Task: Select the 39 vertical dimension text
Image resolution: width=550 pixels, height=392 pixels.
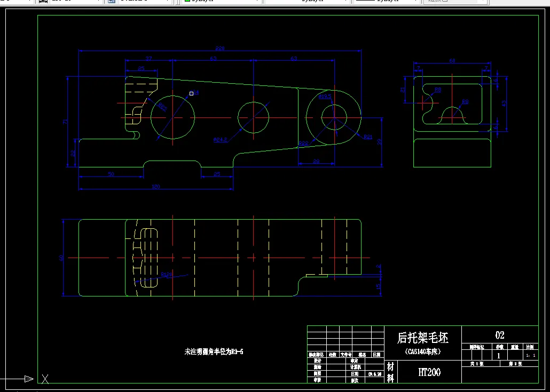Action: (379, 142)
